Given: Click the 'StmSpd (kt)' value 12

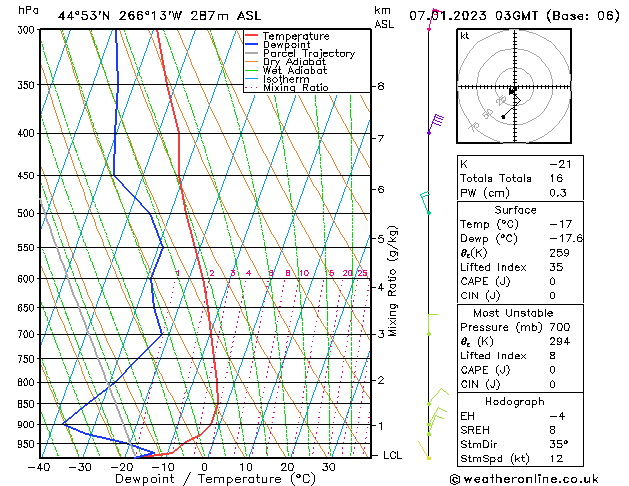Looking at the screenshot, I should 556,459.
